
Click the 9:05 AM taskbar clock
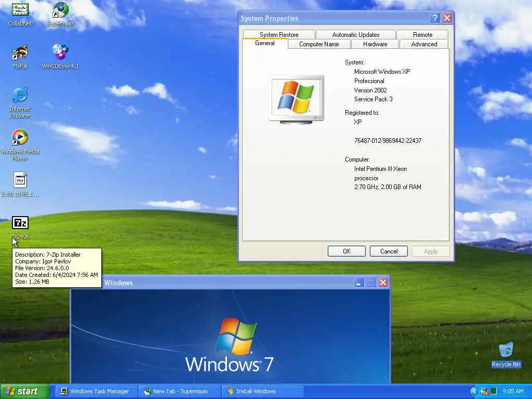tap(513, 391)
